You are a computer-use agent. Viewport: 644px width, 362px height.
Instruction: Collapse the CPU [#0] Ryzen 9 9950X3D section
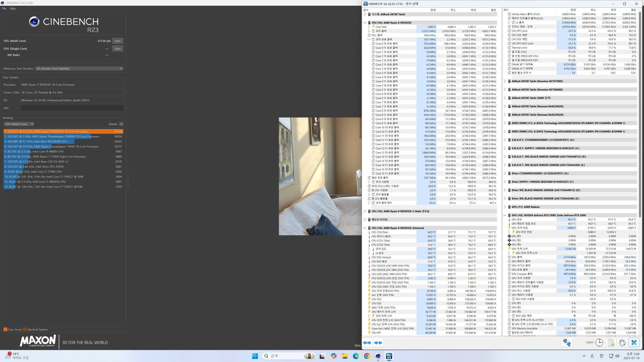click(x=365, y=23)
